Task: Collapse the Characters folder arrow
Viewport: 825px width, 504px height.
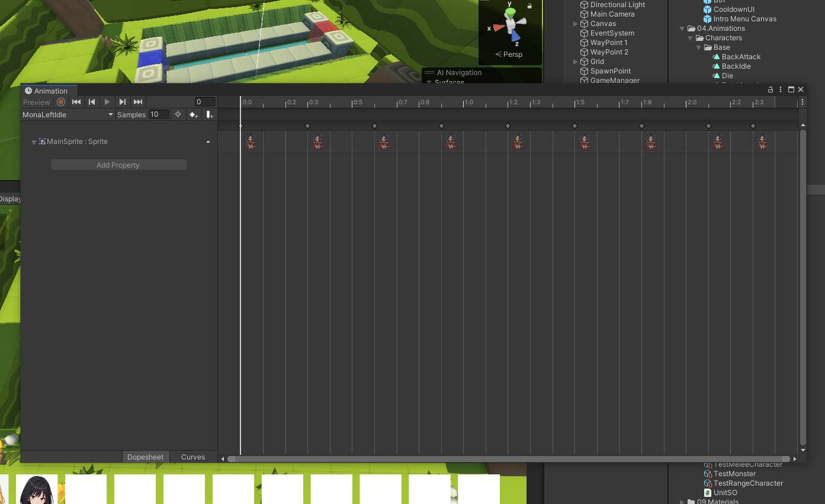Action: point(690,38)
